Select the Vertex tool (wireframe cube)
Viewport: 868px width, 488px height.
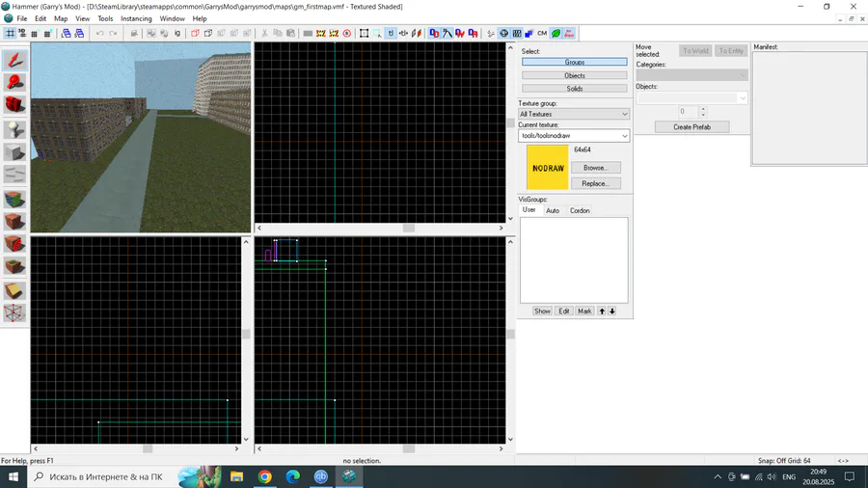click(x=14, y=313)
